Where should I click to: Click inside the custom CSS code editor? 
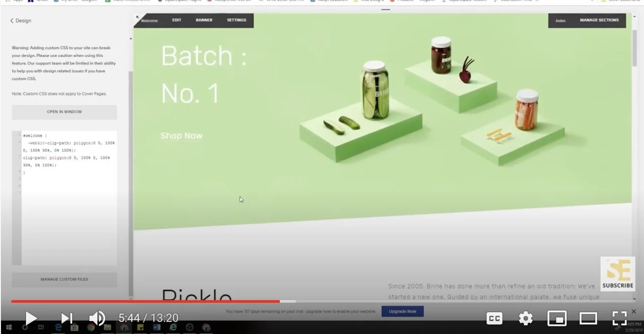(69, 198)
